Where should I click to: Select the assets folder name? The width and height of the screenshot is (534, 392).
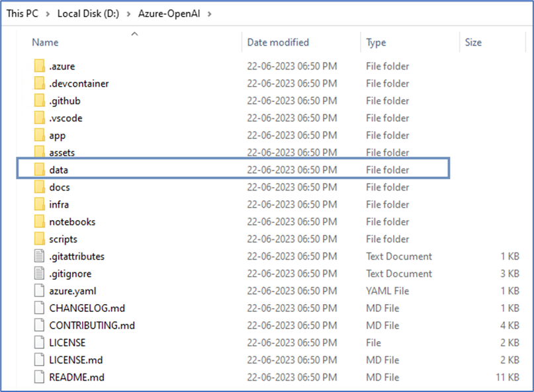pyautogui.click(x=62, y=153)
